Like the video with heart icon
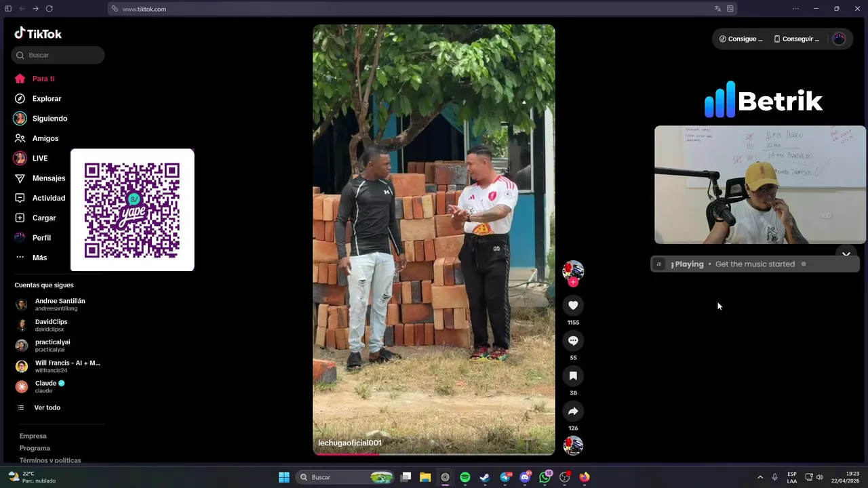Screen dimensions: 868x488 coord(573,306)
